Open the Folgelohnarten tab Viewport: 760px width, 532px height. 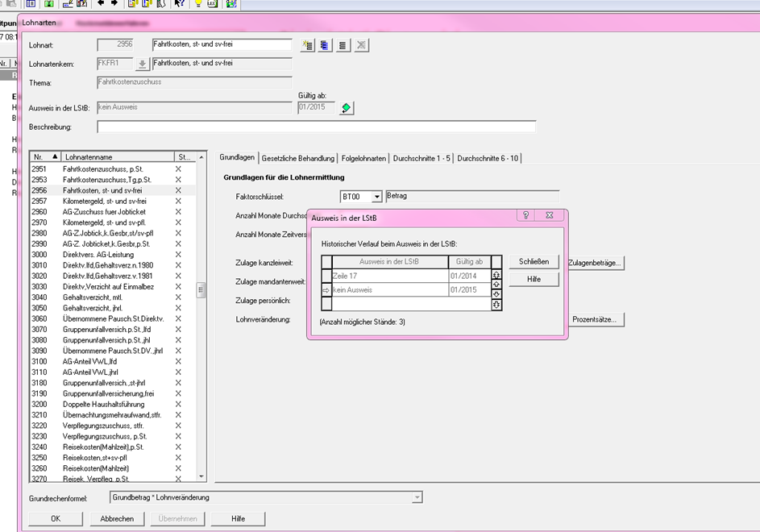point(363,158)
